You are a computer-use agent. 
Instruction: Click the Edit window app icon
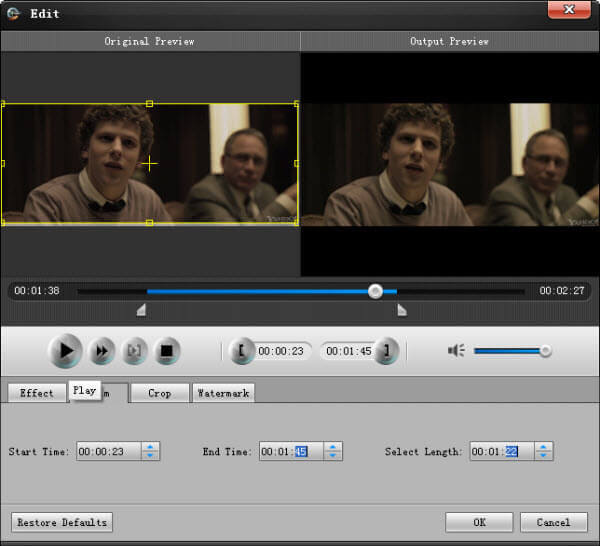[13, 14]
